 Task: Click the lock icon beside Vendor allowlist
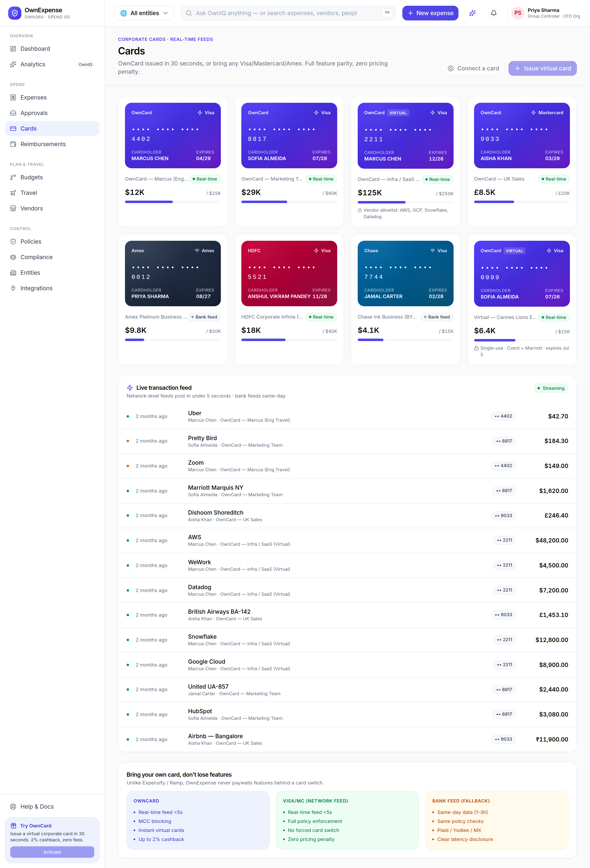(x=360, y=210)
